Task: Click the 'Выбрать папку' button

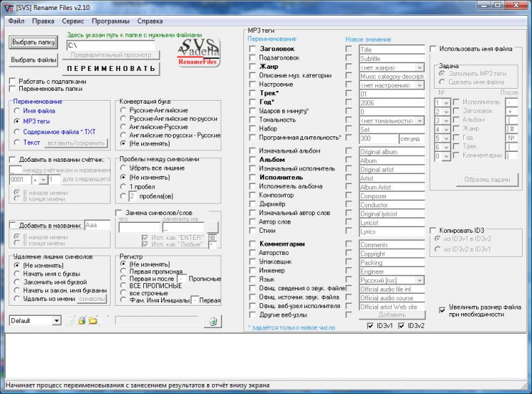Action: pos(33,43)
